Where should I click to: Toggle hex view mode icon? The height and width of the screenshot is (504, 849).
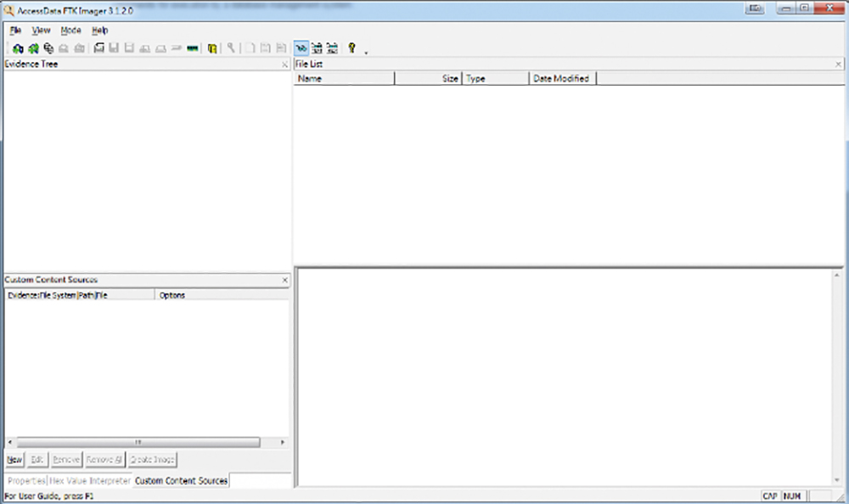click(332, 48)
